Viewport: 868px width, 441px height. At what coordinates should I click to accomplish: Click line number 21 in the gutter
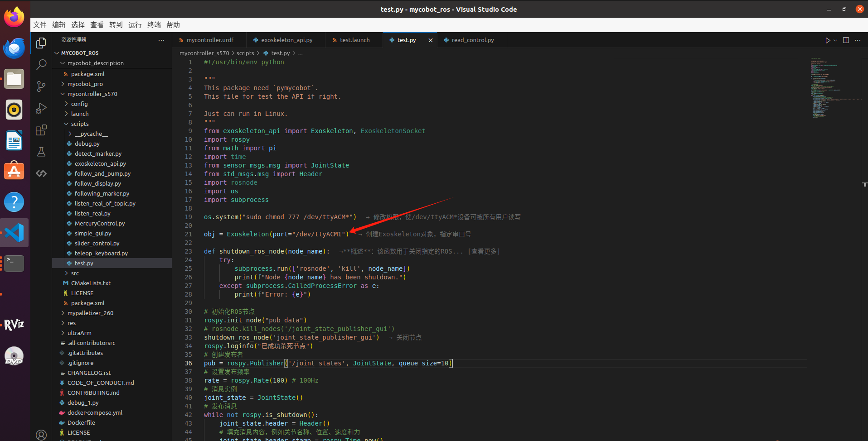188,234
